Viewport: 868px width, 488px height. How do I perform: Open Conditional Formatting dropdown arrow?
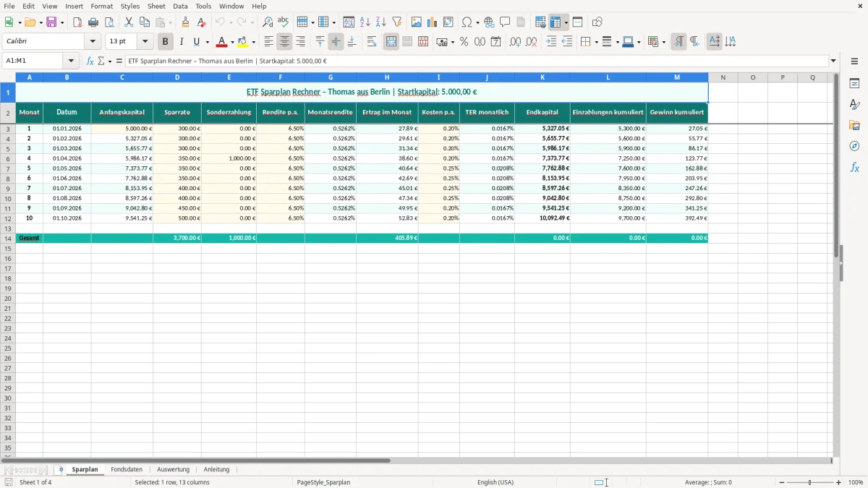(x=663, y=42)
